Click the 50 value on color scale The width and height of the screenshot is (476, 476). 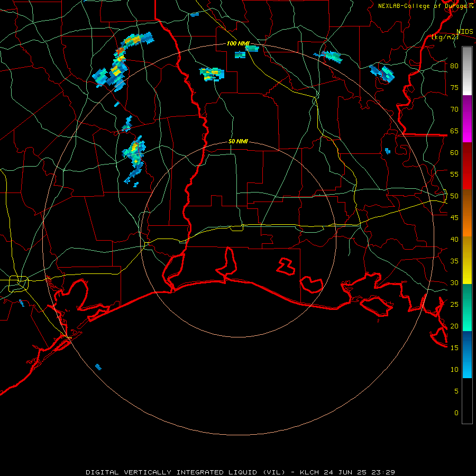(x=454, y=196)
